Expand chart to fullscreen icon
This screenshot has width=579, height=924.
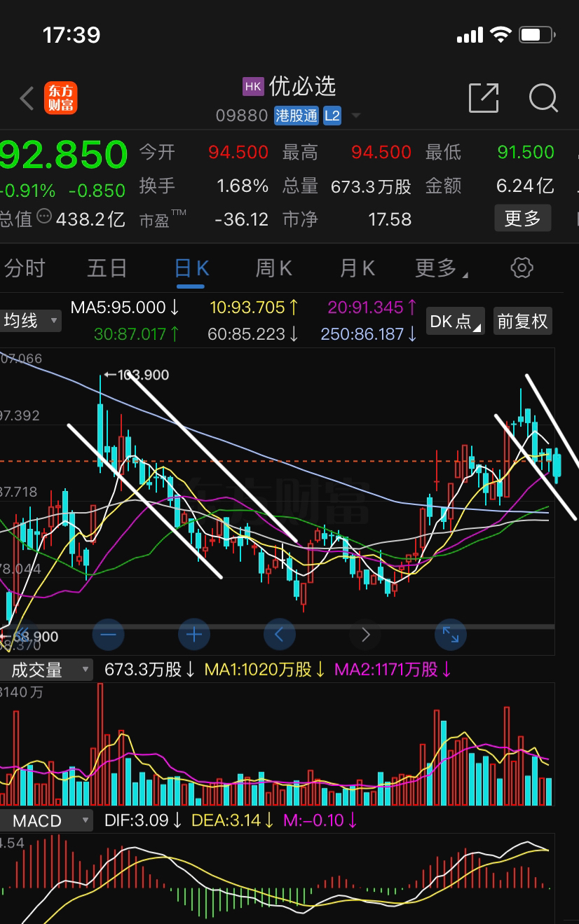451,635
